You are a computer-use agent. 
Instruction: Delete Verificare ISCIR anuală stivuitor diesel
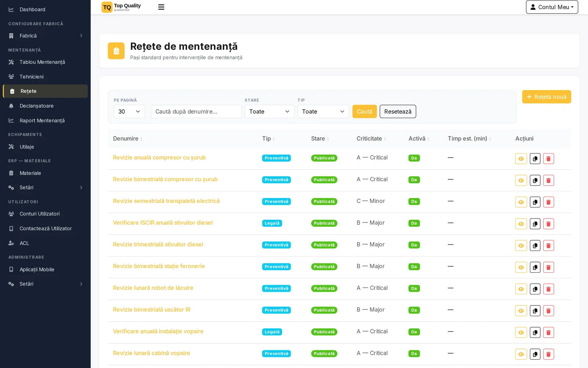[549, 224]
